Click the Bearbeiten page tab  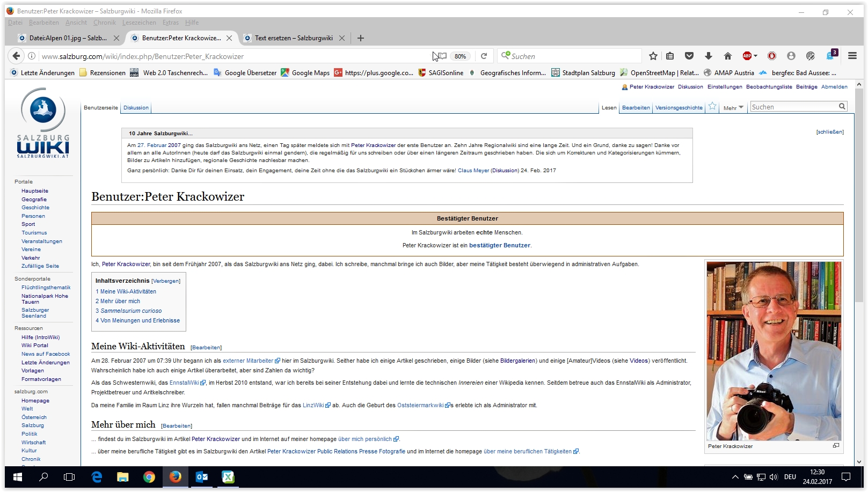[636, 108]
